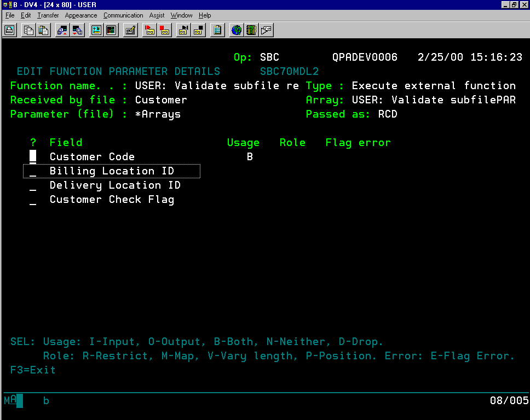Screen dimensions: 530x420
Task: Click the Received by file Customer value
Action: (161, 100)
